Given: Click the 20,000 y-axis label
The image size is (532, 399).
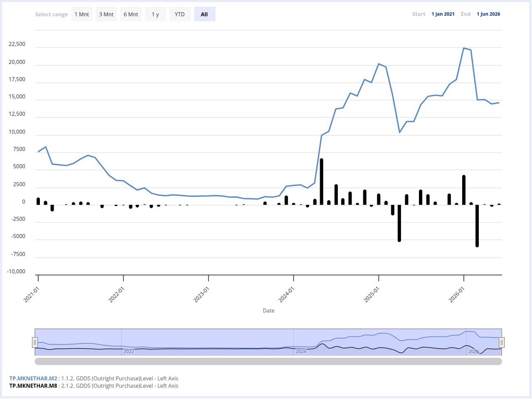Looking at the screenshot, I should pyautogui.click(x=17, y=62).
